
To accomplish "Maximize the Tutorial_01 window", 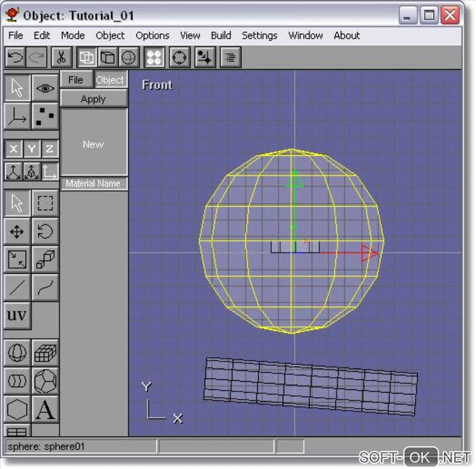I will coord(429,15).
